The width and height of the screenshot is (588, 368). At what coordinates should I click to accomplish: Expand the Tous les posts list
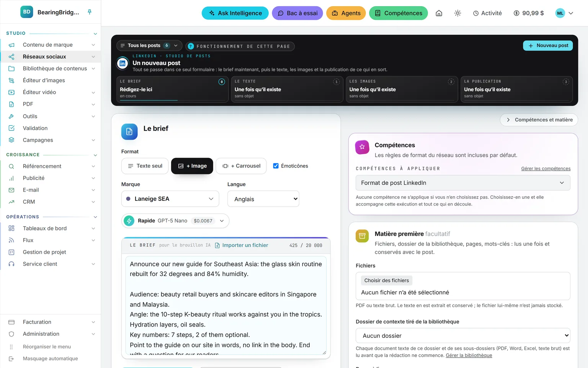(149, 46)
